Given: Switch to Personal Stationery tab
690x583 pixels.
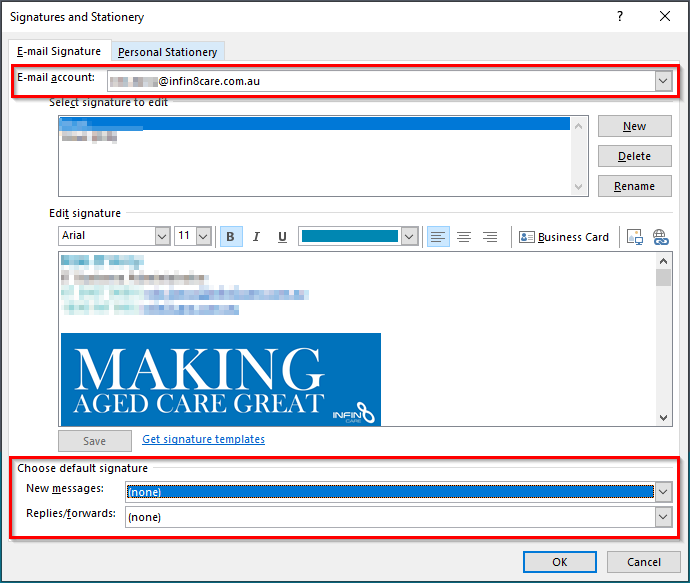Looking at the screenshot, I should (167, 52).
